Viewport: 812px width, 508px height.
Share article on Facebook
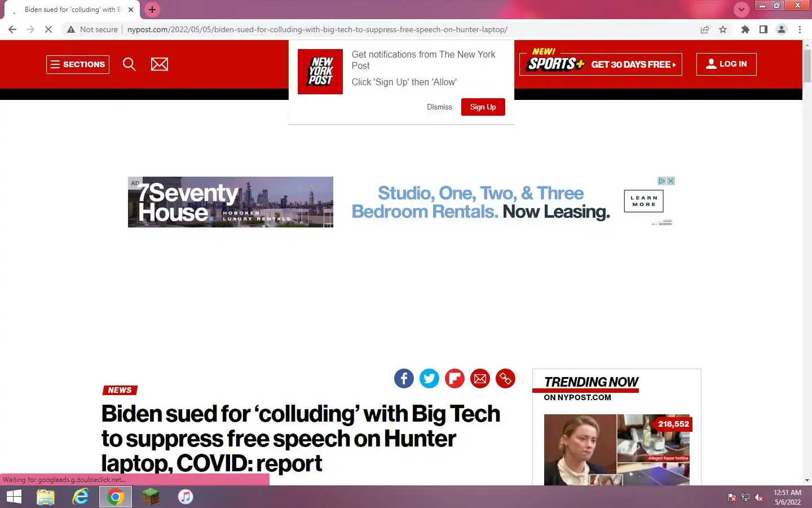404,378
